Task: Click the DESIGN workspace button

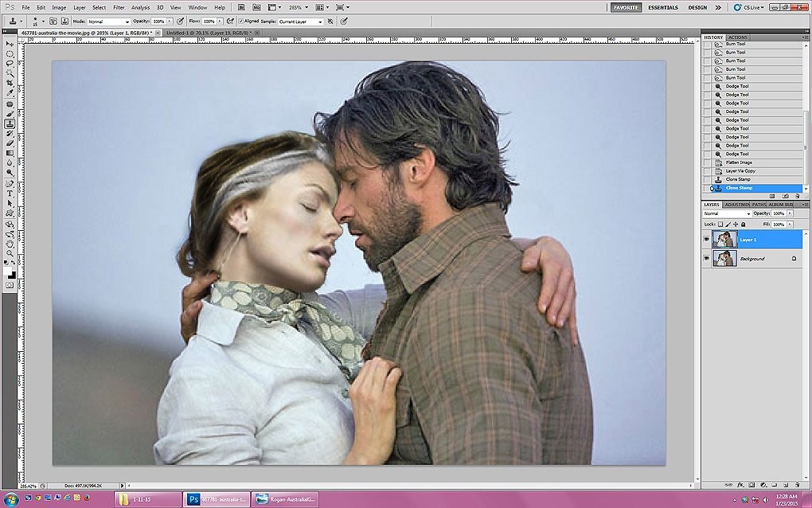Action: coord(697,7)
